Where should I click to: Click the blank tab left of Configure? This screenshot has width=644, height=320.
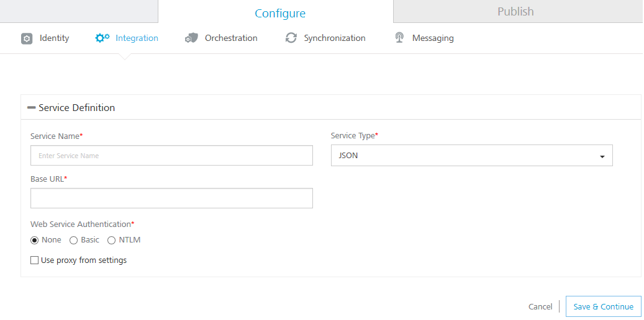click(x=79, y=11)
